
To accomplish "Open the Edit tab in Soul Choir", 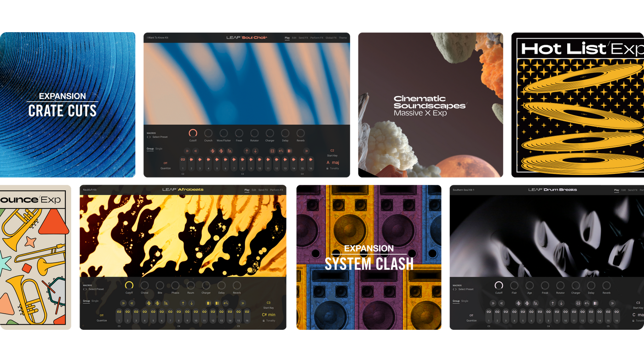I will tap(294, 38).
